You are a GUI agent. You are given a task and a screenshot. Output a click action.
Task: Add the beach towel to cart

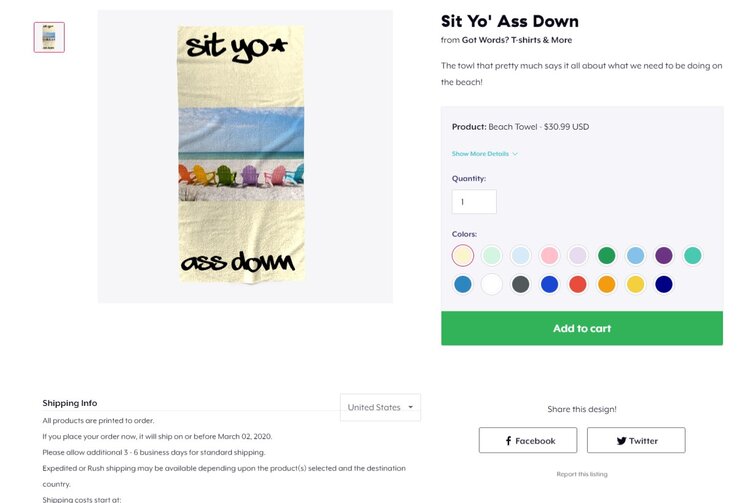582,328
